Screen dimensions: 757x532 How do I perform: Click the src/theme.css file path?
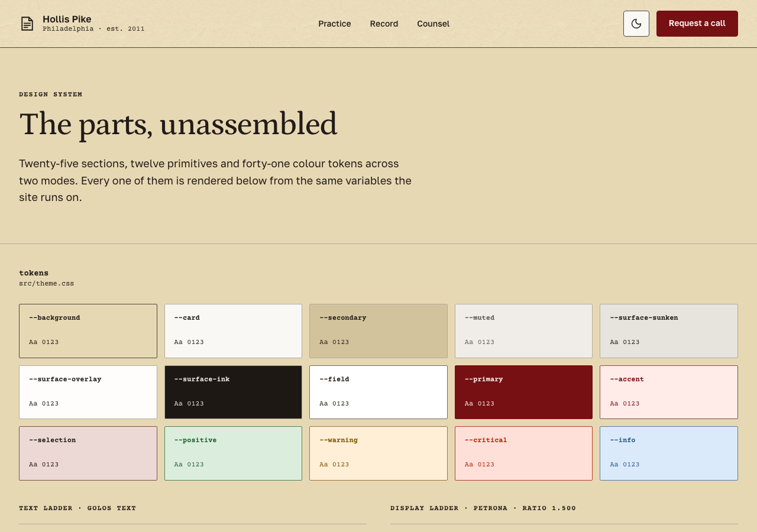(47, 284)
